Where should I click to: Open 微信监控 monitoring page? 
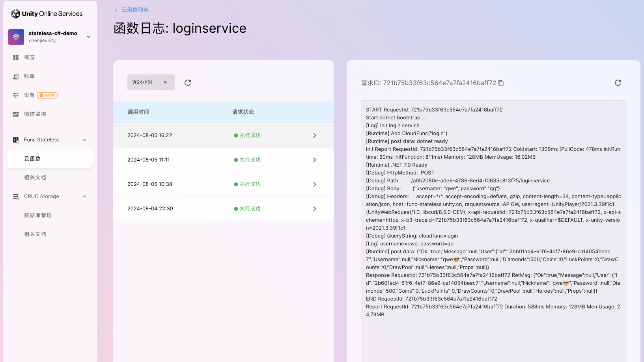pyautogui.click(x=35, y=114)
